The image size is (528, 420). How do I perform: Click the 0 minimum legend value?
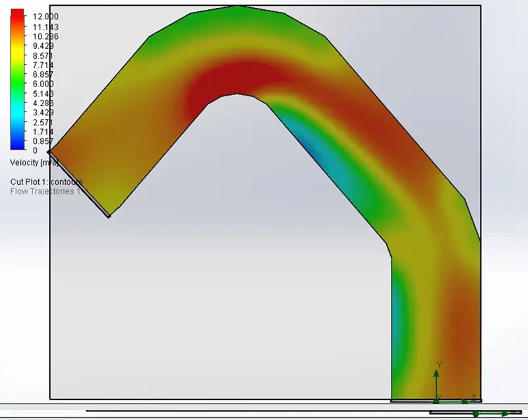(35, 150)
